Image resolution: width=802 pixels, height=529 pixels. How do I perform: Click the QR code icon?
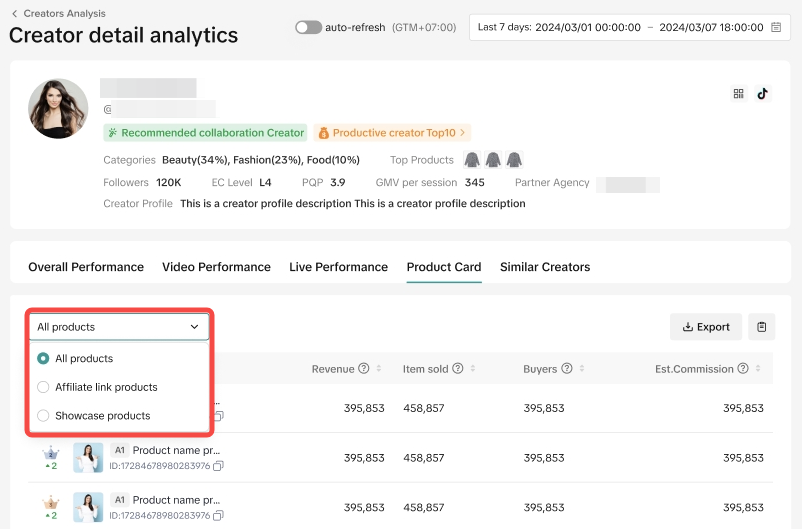tap(738, 94)
